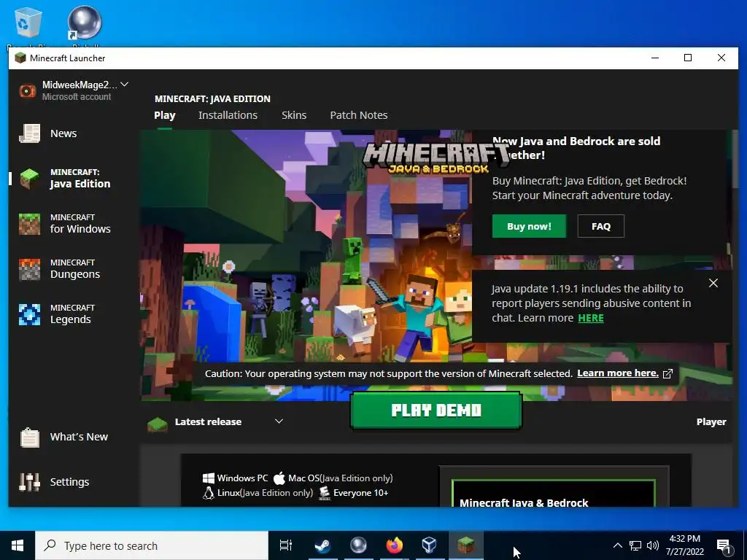Click the Everyone 10+ rating icon
This screenshot has height=560, width=747.
point(325,493)
